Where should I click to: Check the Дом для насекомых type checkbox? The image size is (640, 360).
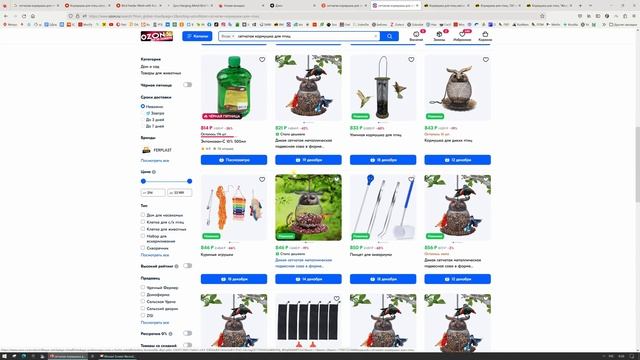(x=143, y=215)
